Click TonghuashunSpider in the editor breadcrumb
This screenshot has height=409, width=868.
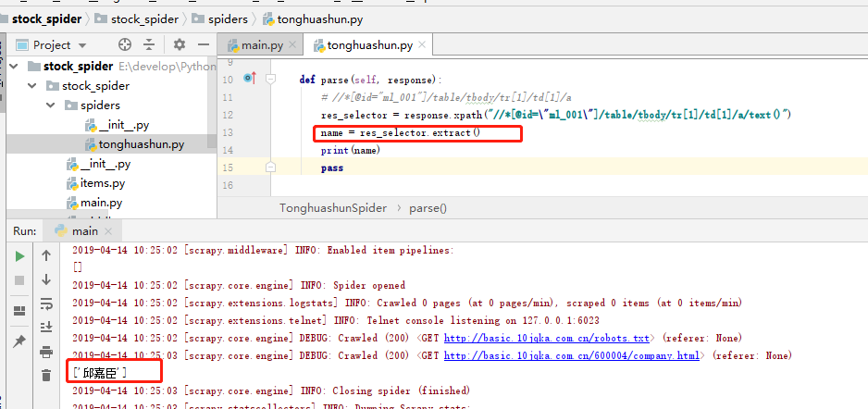333,208
